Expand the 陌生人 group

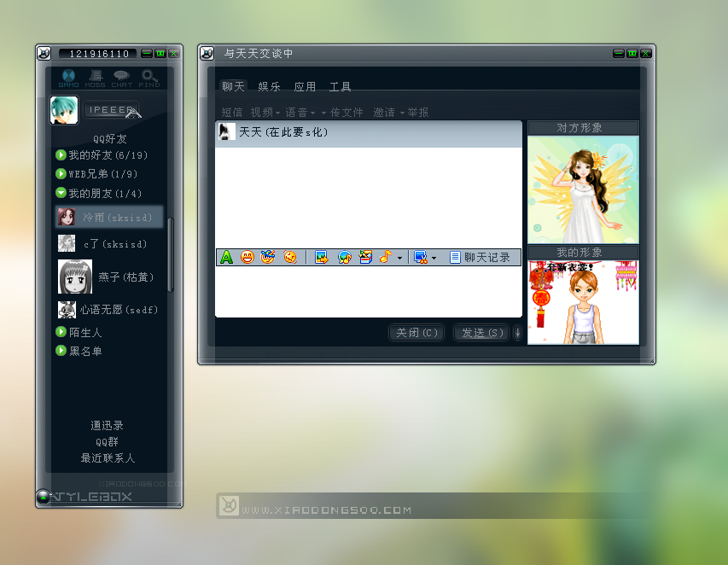pos(61,331)
